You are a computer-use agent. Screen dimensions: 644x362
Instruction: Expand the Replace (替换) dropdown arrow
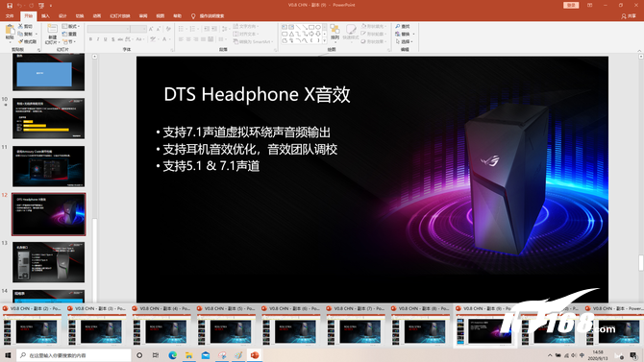click(x=413, y=34)
